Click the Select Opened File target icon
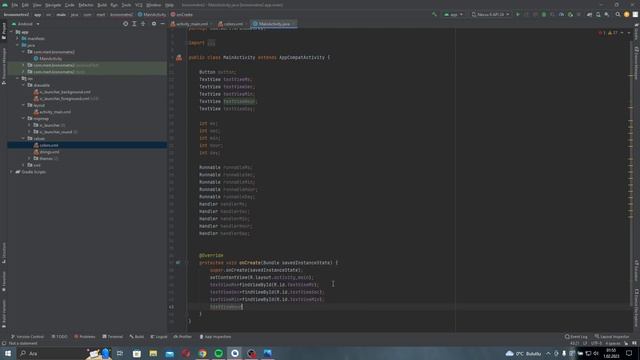 coord(125,24)
